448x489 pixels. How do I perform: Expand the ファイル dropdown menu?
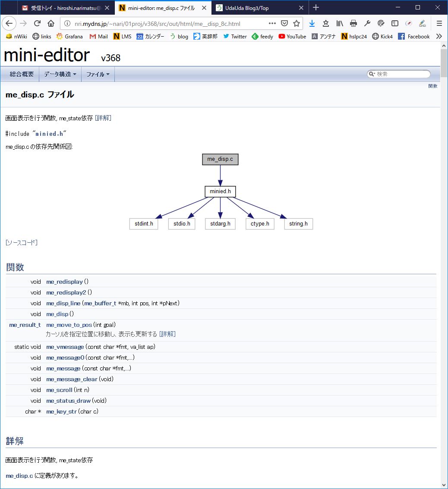(98, 74)
